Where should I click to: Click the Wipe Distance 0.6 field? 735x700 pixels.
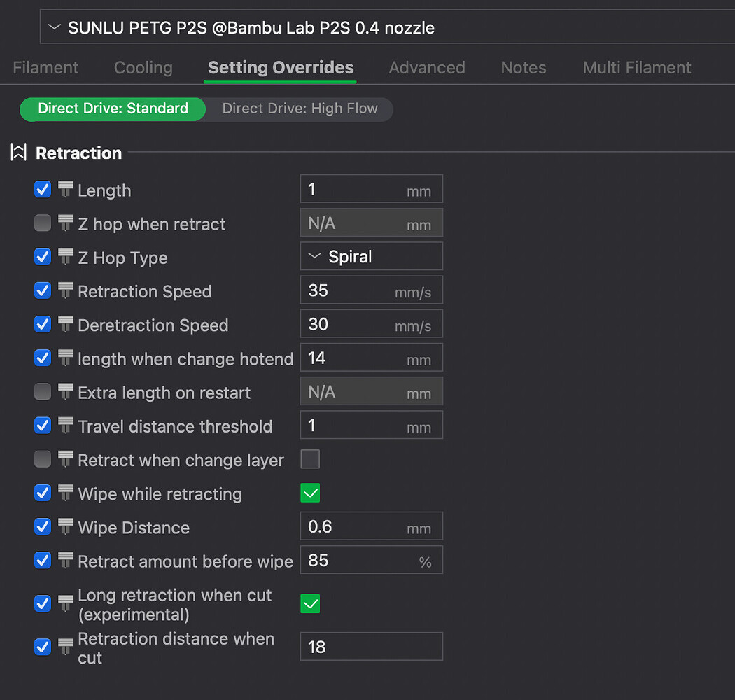point(372,526)
